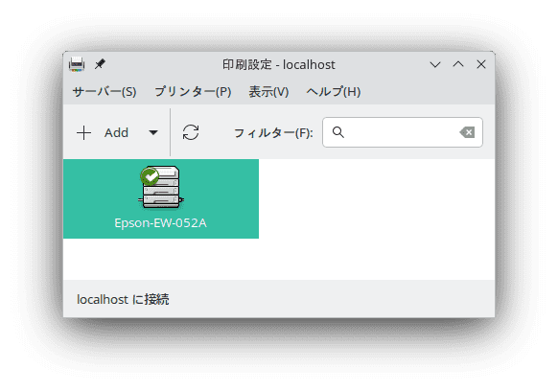Minimize the 印刷設定 window
558x392 pixels.
(x=435, y=65)
